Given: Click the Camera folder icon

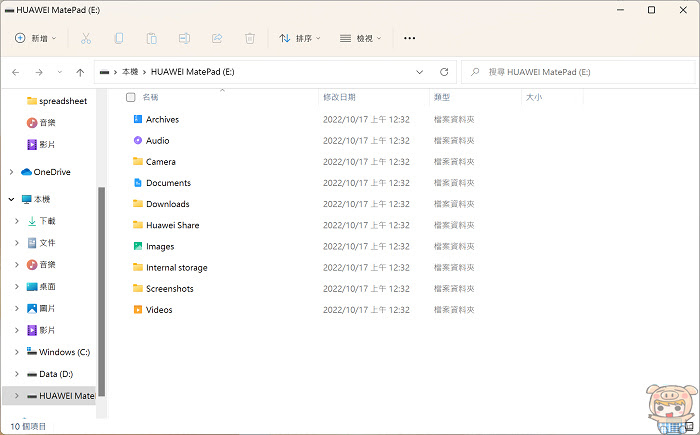Looking at the screenshot, I should coord(138,161).
